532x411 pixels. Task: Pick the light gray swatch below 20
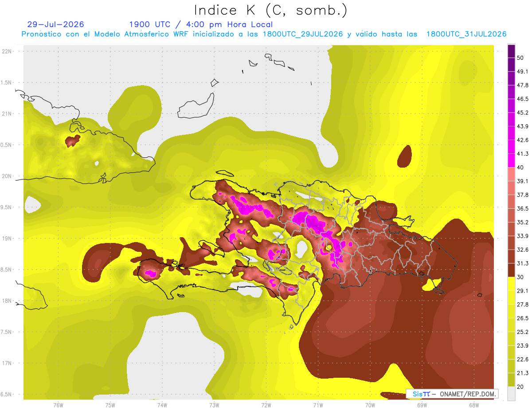pos(511,394)
